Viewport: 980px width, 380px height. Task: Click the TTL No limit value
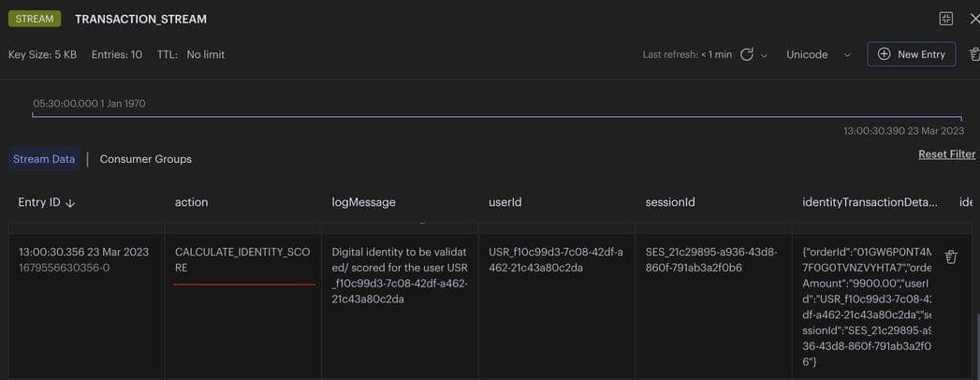click(x=205, y=54)
